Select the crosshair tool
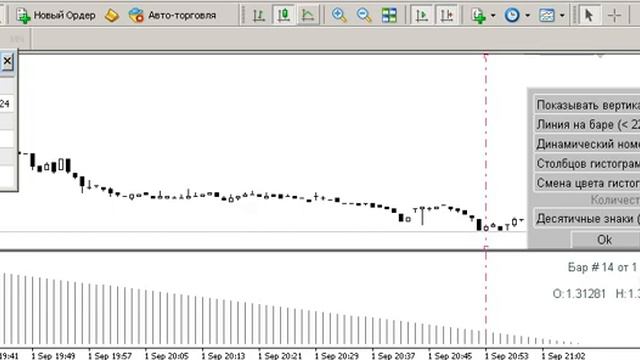 coord(614,16)
